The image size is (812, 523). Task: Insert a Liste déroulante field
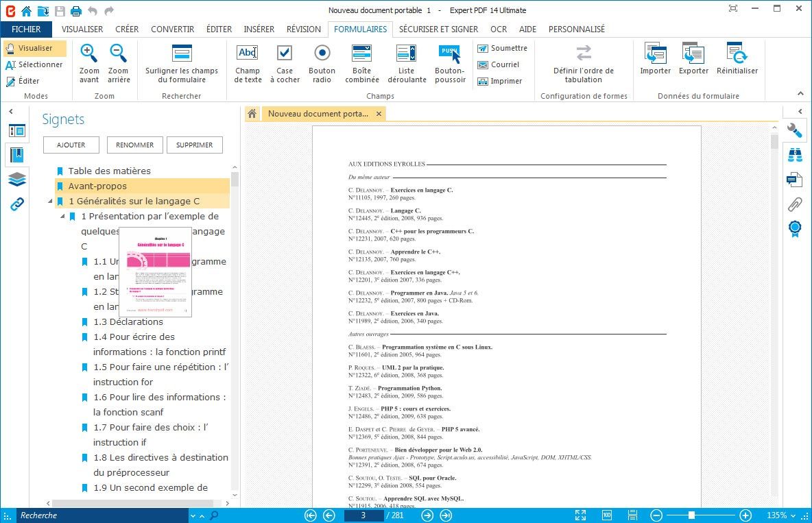click(x=406, y=63)
